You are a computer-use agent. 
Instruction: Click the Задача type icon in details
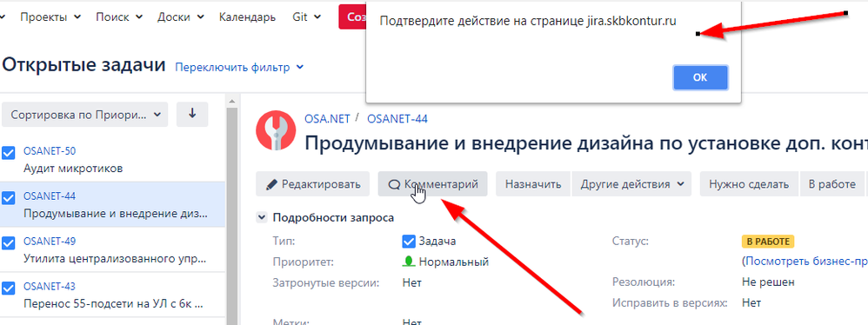409,242
